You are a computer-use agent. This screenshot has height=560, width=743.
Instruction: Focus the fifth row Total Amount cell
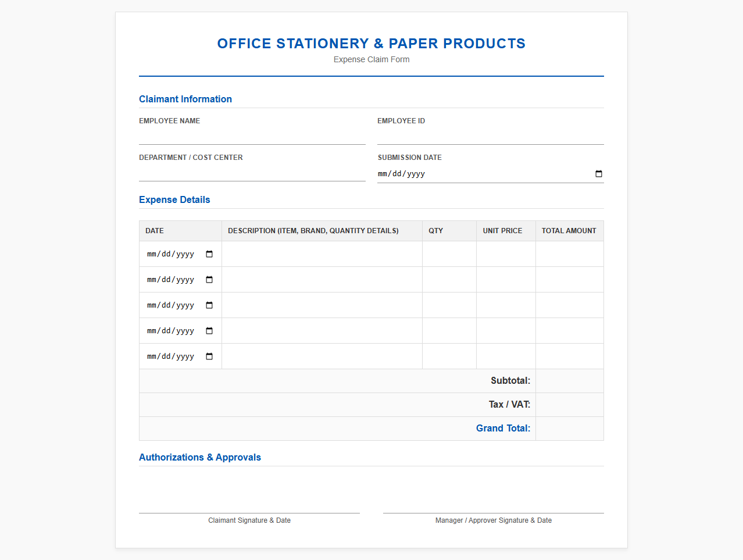tap(570, 356)
